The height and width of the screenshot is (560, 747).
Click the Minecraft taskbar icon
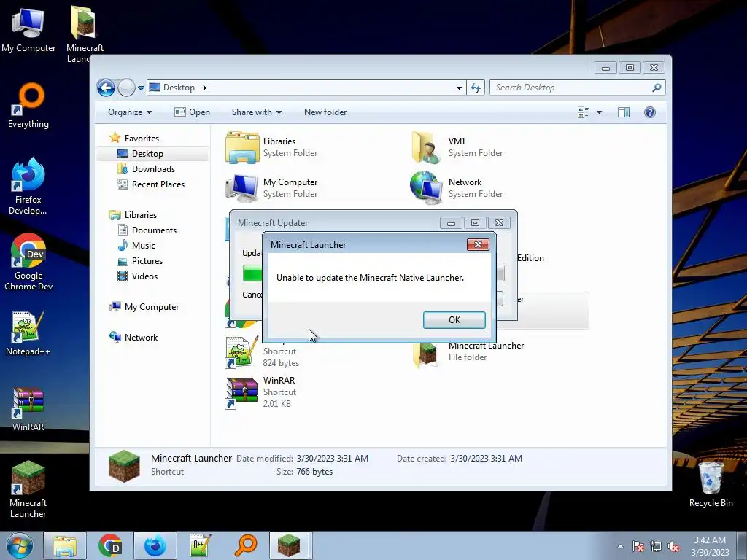(x=290, y=545)
